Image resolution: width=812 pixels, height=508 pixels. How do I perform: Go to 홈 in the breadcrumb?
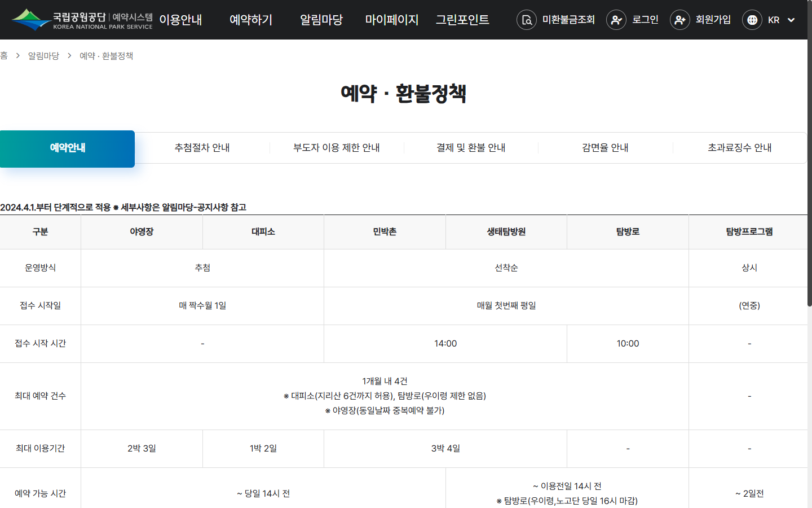click(x=3, y=56)
